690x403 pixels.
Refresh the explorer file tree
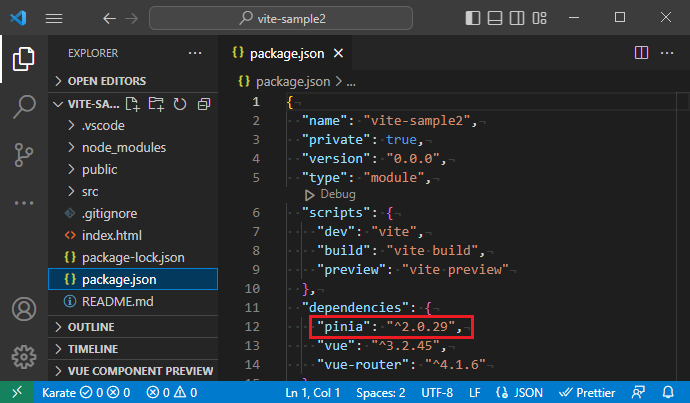(x=180, y=104)
